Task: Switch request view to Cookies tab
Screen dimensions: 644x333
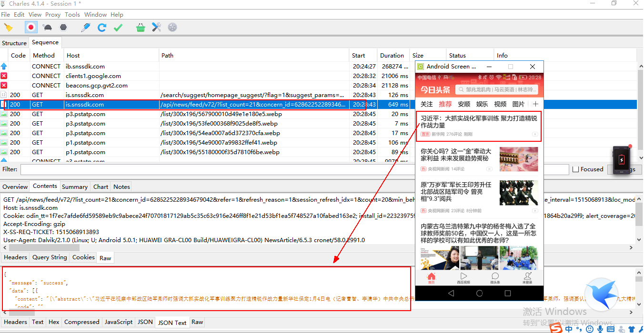Action: (x=83, y=257)
